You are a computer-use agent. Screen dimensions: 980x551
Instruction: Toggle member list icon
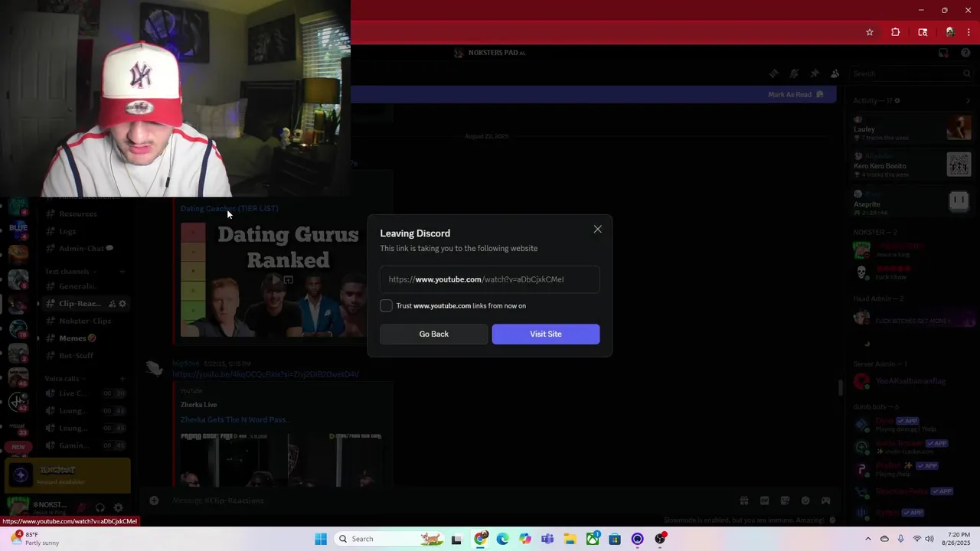tap(835, 73)
